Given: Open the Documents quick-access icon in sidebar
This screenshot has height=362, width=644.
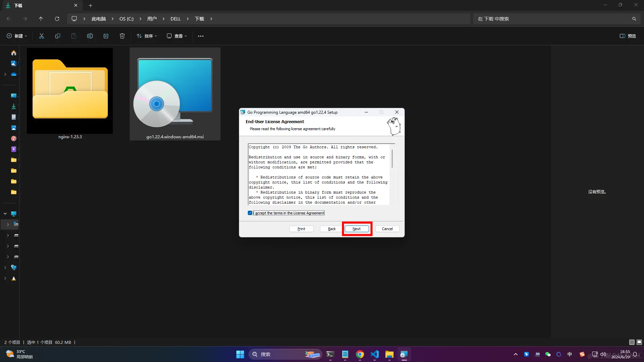Looking at the screenshot, I should [x=14, y=117].
